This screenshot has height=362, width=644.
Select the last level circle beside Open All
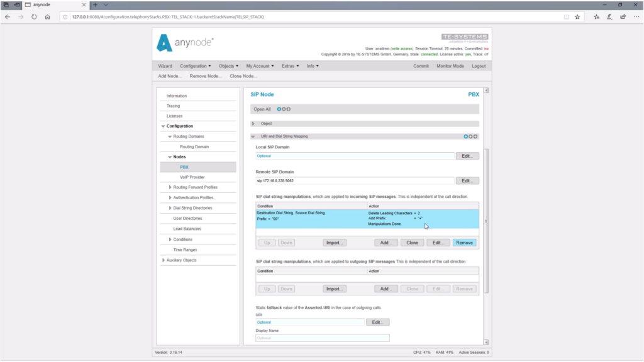click(288, 109)
